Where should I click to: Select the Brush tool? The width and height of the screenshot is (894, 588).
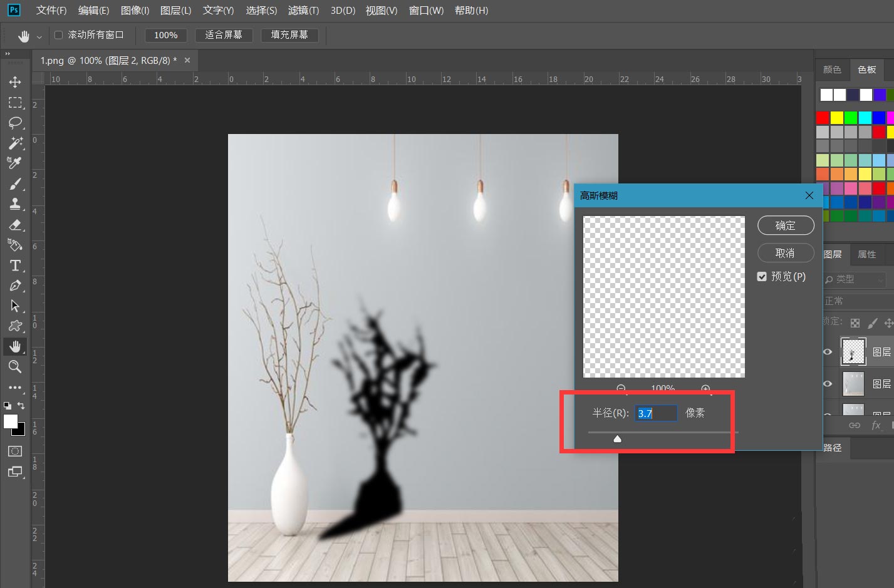point(15,184)
